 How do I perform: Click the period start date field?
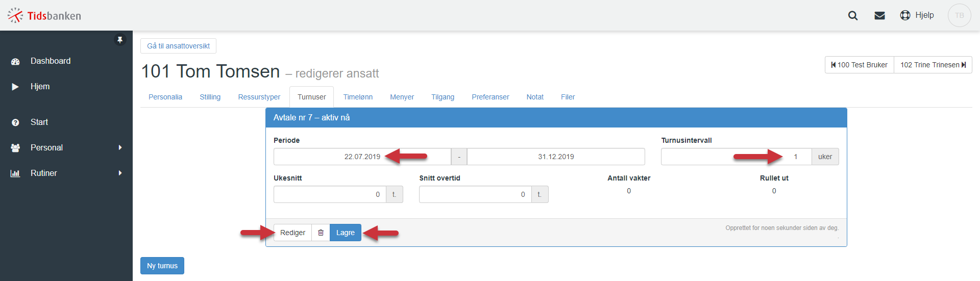pos(362,157)
